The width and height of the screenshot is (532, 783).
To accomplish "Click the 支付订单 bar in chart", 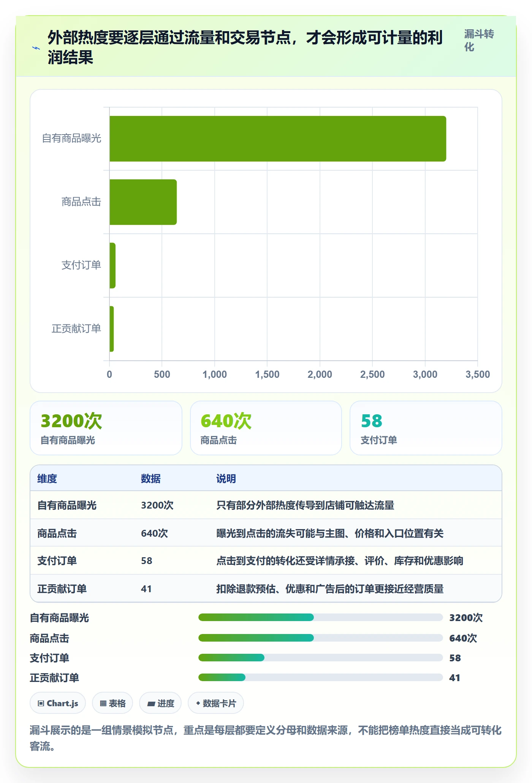I will [112, 266].
